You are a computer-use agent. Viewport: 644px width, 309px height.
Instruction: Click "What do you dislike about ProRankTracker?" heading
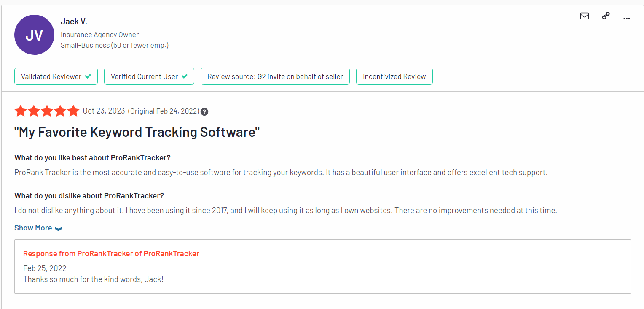(x=89, y=196)
